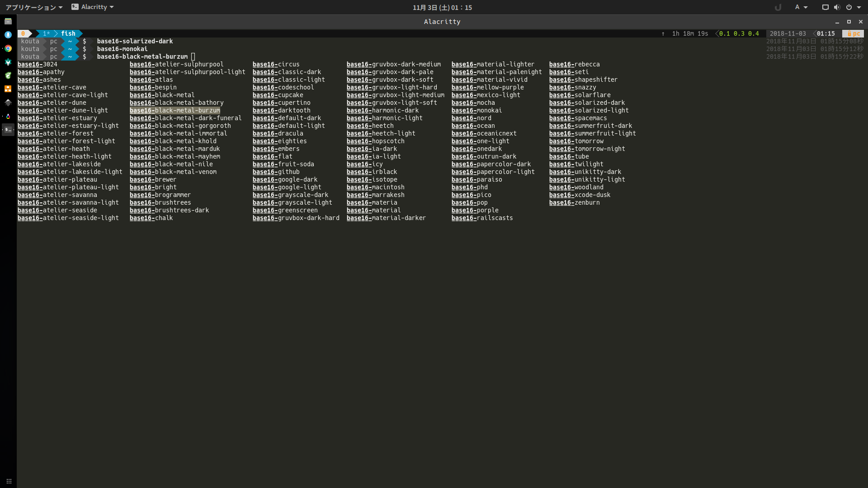This screenshot has height=488, width=868.
Task: Show applications grid at dock bottom
Action: point(9,481)
